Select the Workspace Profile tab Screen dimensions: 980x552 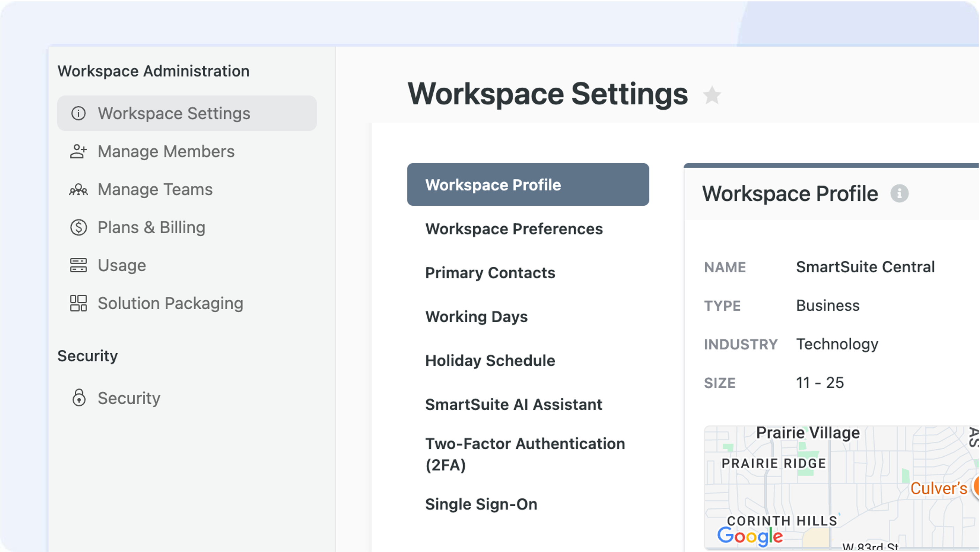pyautogui.click(x=528, y=185)
